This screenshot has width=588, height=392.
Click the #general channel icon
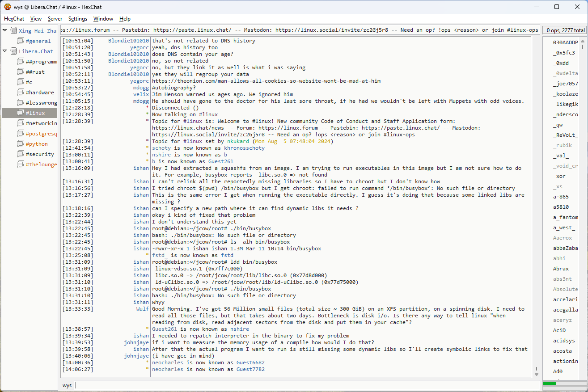point(21,41)
